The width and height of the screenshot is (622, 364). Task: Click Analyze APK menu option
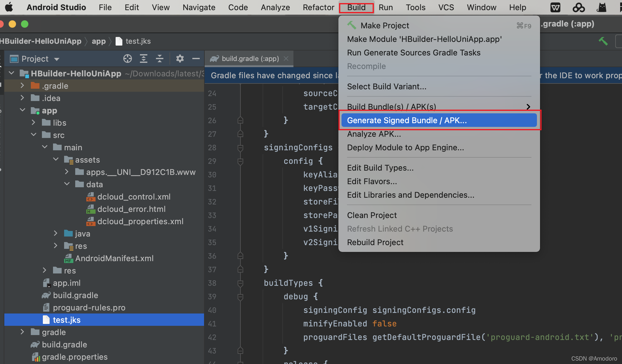[x=374, y=134]
